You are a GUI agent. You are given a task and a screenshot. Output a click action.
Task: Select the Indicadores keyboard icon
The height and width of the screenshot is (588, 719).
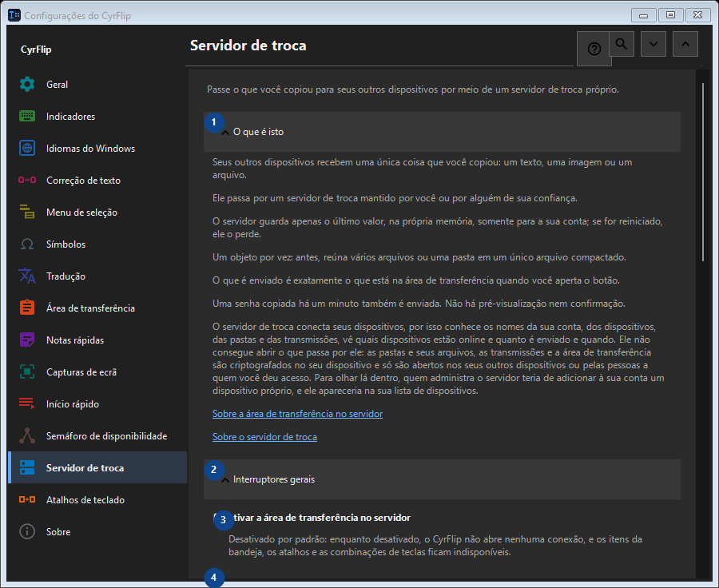[27, 116]
